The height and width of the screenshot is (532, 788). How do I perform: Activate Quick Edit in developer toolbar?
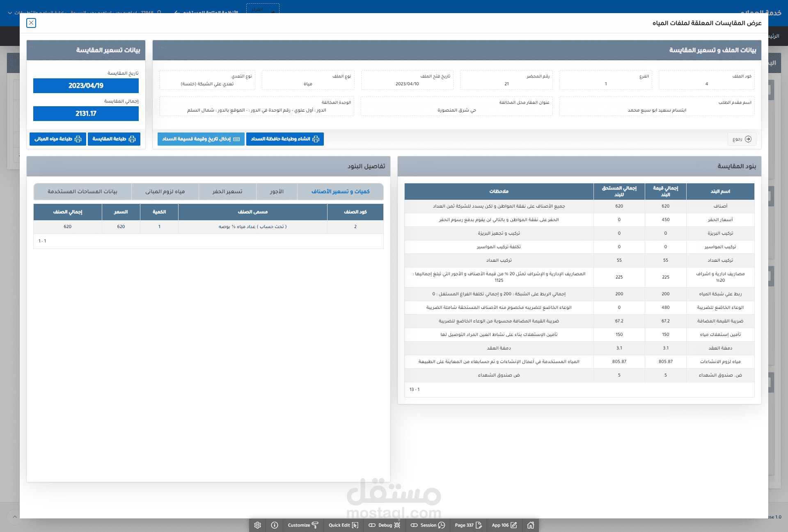343,525
